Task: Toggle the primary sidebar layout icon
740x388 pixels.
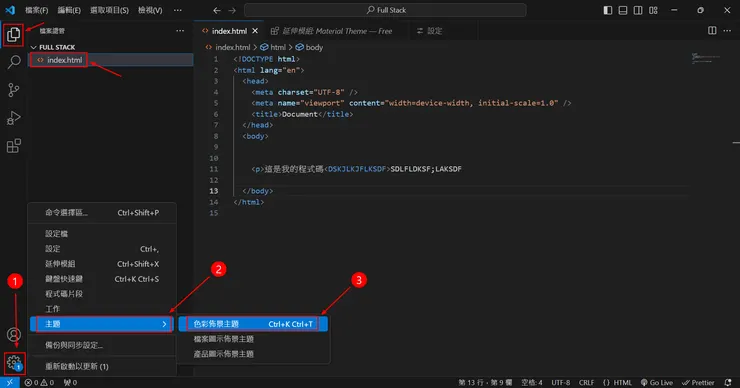Action: [608, 10]
